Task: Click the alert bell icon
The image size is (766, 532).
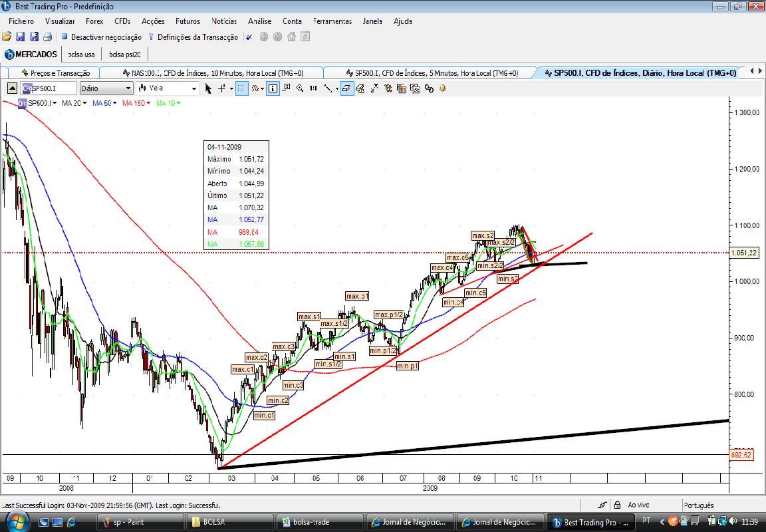Action: click(443, 88)
